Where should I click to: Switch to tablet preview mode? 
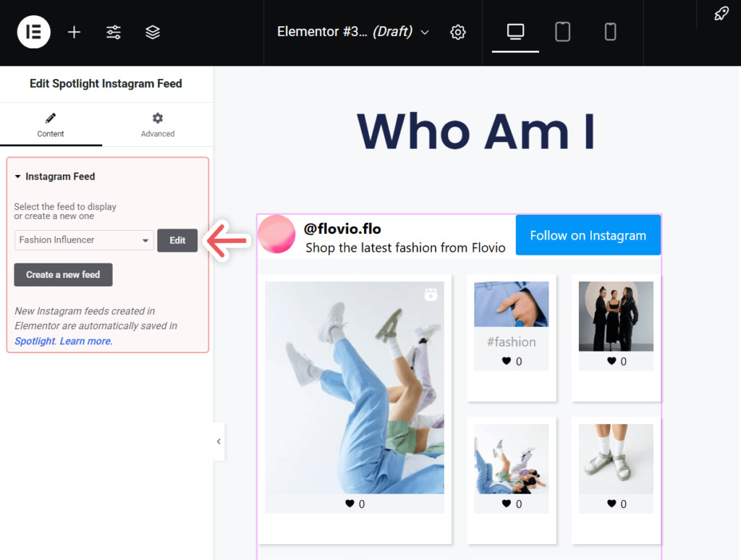(562, 32)
